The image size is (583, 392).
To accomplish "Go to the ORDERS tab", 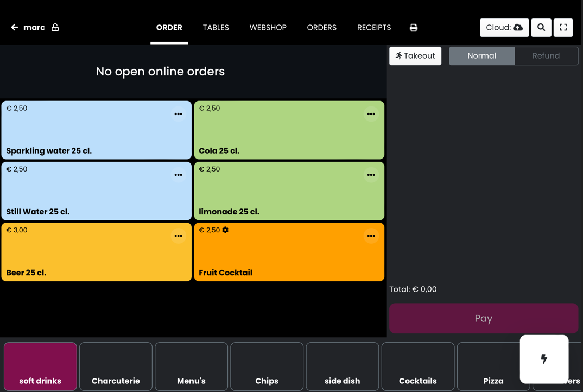I will tap(321, 28).
